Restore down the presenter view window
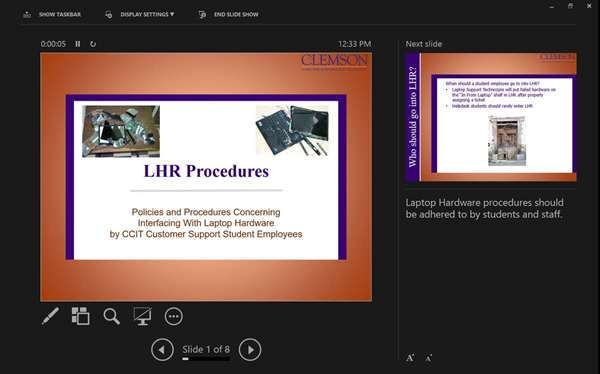Viewport: 600px width, 374px height. [570, 6]
